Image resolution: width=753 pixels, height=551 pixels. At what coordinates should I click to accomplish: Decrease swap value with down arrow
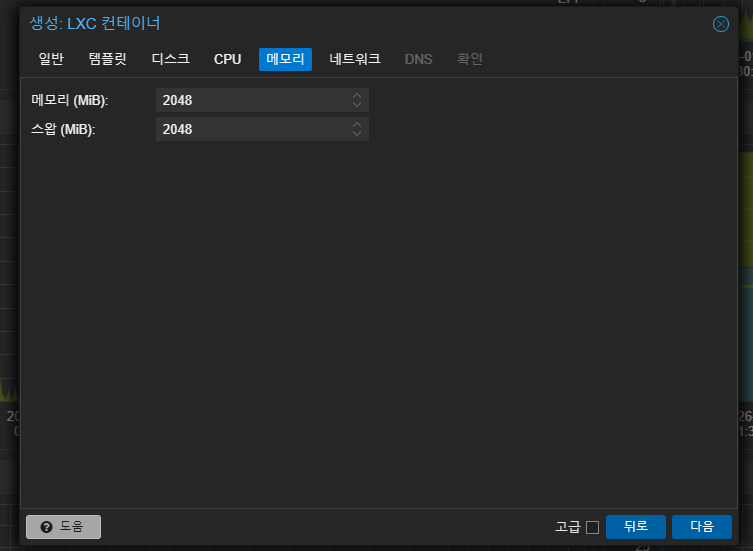coord(357,134)
